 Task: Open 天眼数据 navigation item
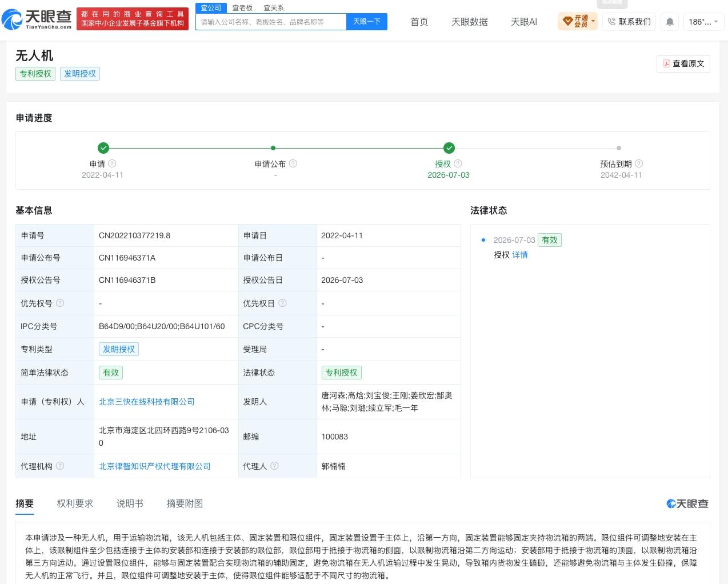470,22
